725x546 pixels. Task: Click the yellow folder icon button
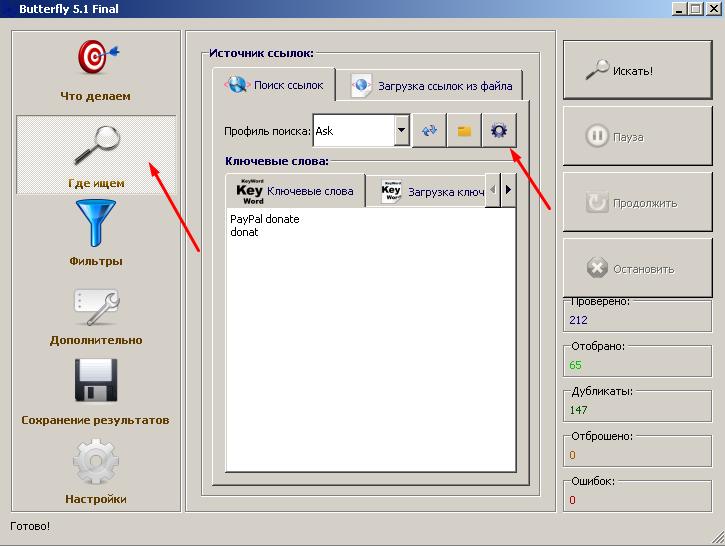[464, 131]
